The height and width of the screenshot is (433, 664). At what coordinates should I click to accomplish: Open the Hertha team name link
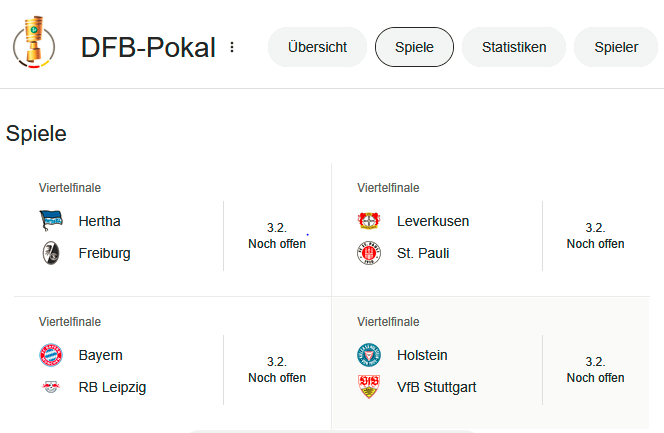coord(99,221)
